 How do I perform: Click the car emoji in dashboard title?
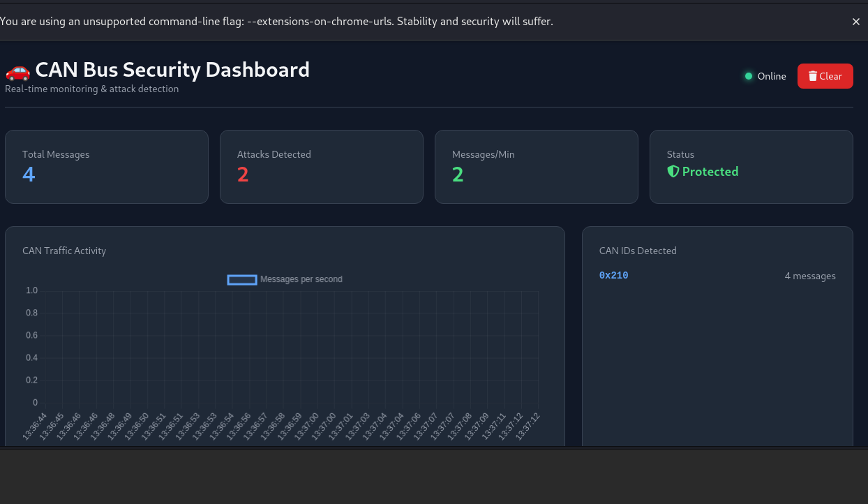tap(17, 70)
